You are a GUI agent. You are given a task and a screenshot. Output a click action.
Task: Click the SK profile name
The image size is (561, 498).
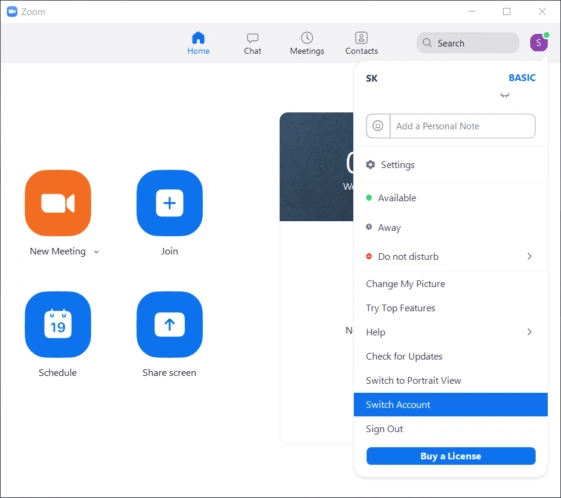click(x=371, y=78)
